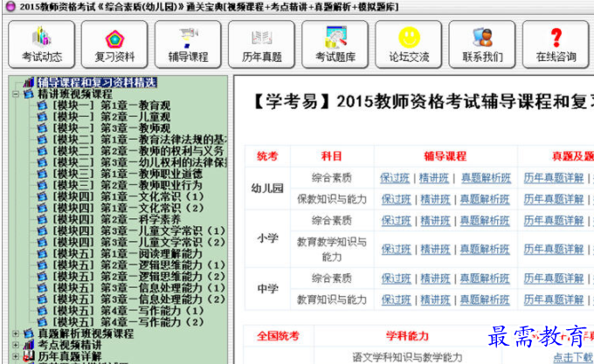Select [模块五] 第3章一信息处理能力 (2)

coord(139,299)
